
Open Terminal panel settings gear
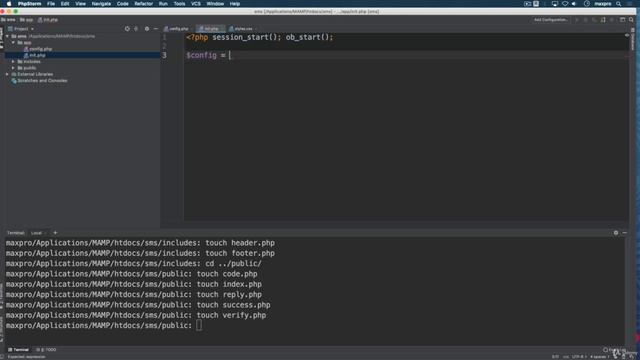pyautogui.click(x=616, y=233)
